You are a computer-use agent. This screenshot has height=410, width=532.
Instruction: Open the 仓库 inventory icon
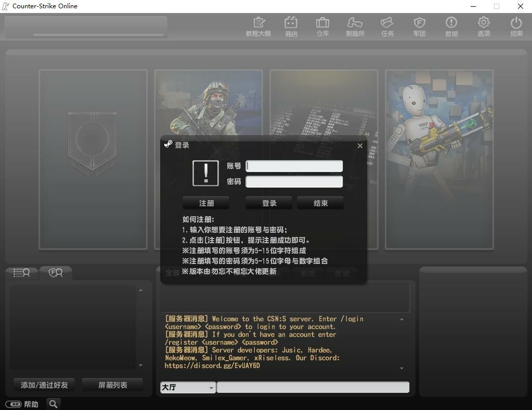[x=322, y=26]
